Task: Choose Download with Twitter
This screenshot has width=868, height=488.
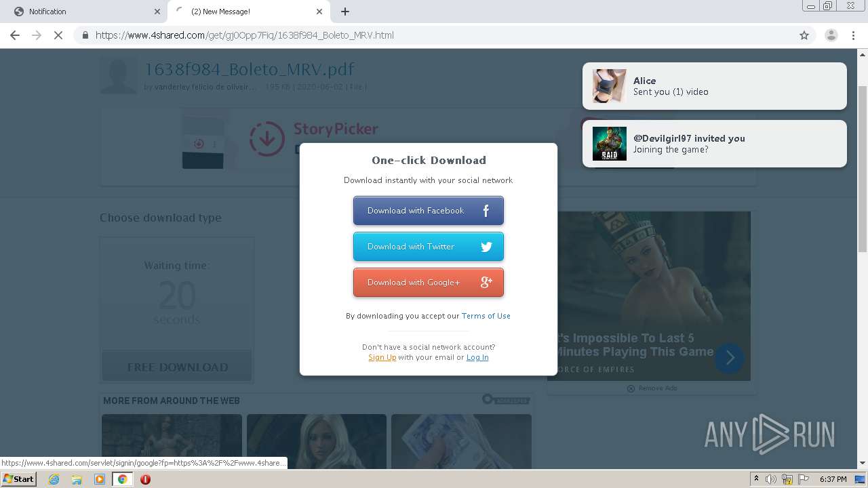Action: (429, 247)
